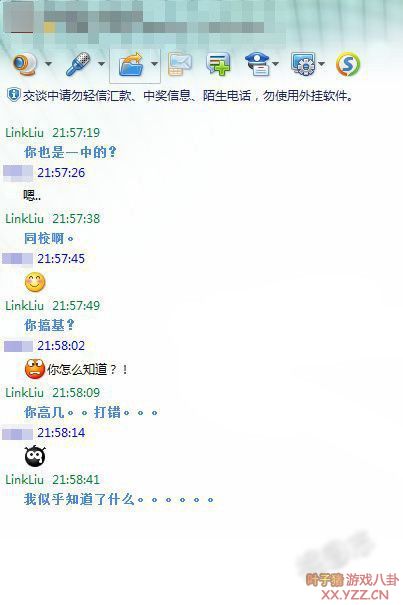Click the angry red face emoji
Viewport: 403px width, 605px height.
pyautogui.click(x=35, y=369)
